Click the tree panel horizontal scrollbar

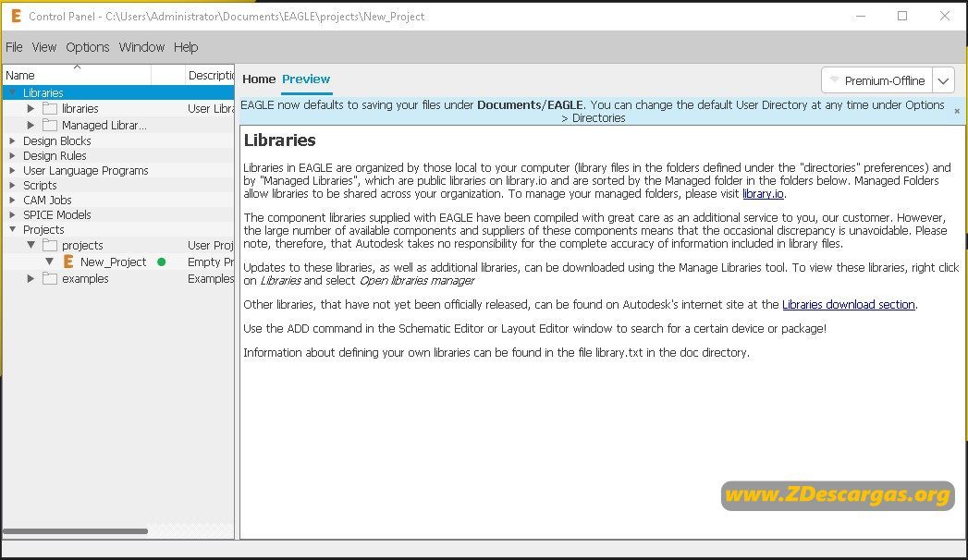coord(75,531)
